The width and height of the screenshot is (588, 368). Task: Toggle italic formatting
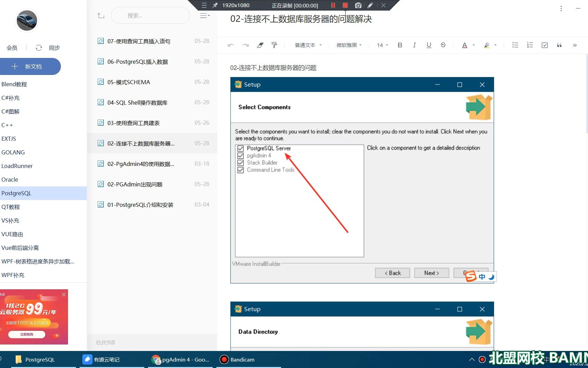click(414, 45)
